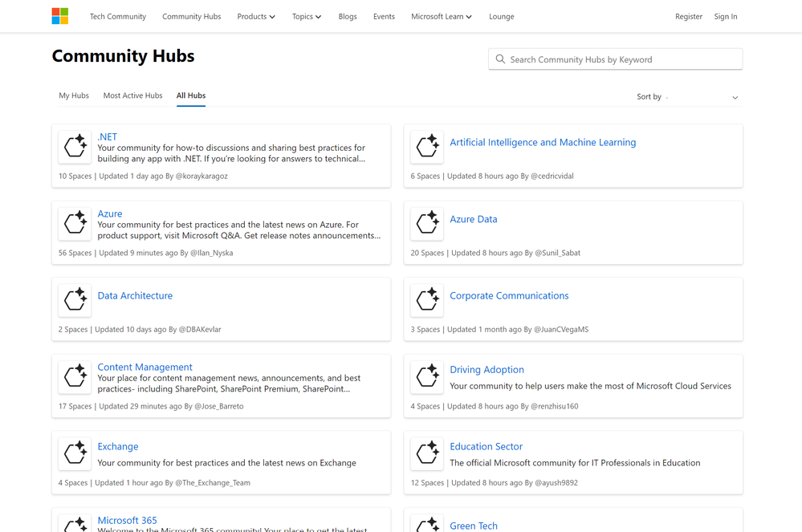Open the Corporate Communications hub link

tap(509, 295)
